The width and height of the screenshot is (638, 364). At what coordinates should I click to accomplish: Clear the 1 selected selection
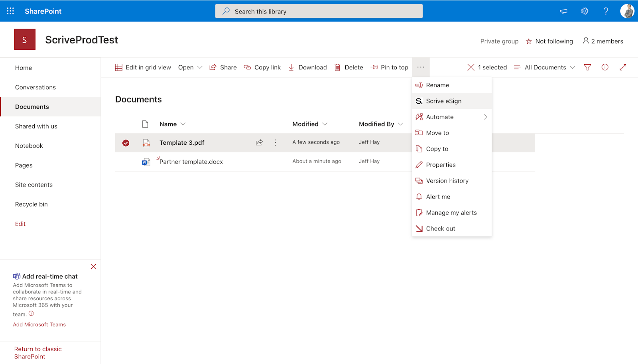[x=487, y=67]
